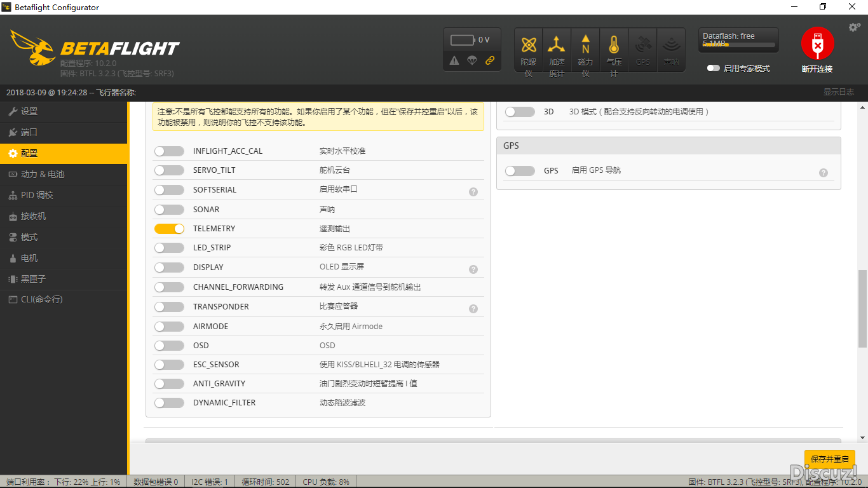
Task: Click the vertical scrollbar thumb
Action: point(862,308)
